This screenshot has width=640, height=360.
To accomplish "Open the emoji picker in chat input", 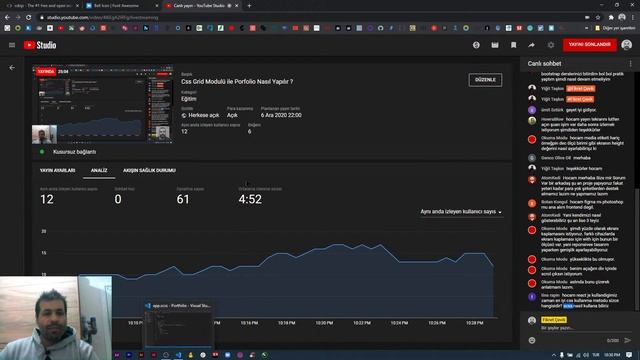I will pyautogui.click(x=532, y=340).
